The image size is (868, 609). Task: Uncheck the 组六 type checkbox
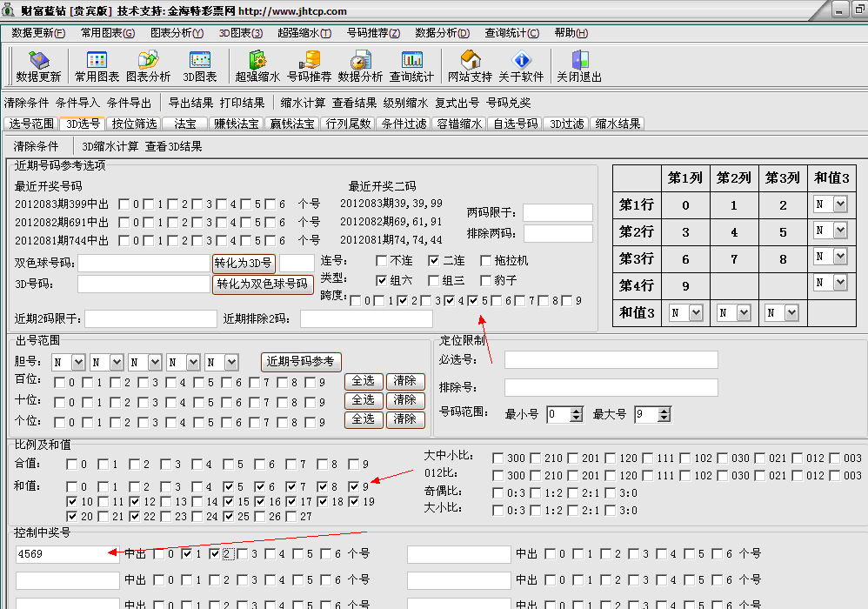(x=382, y=281)
